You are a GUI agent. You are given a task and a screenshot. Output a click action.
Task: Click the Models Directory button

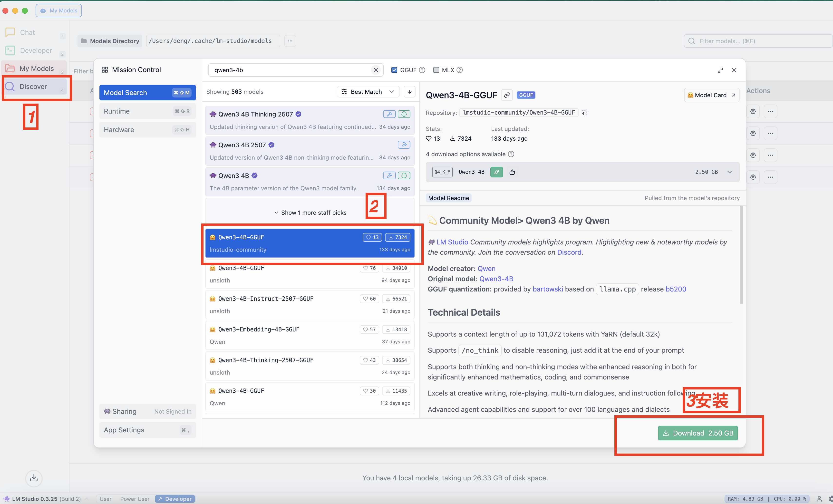(110, 41)
